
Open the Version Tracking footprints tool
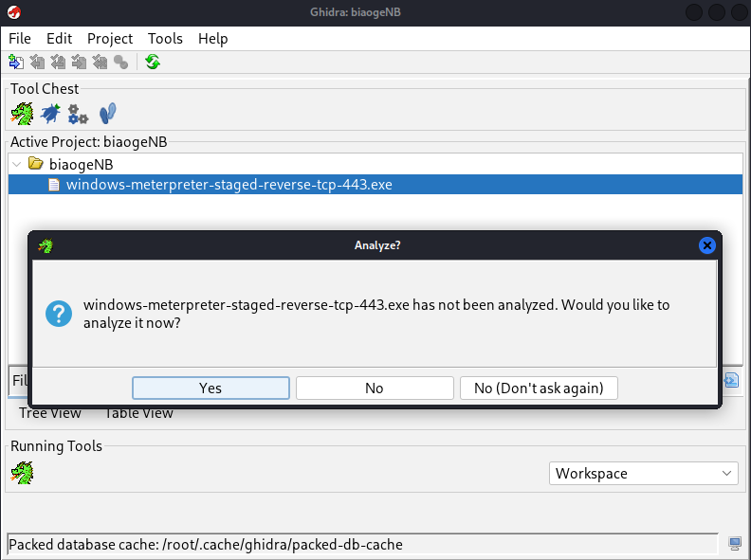tap(107, 114)
